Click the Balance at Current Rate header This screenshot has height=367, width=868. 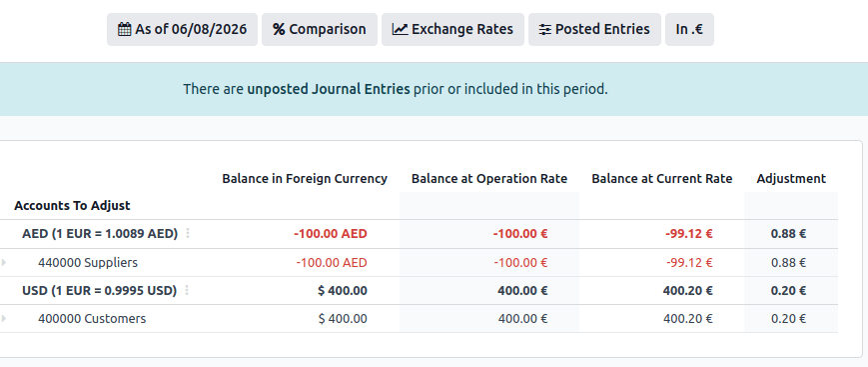661,179
